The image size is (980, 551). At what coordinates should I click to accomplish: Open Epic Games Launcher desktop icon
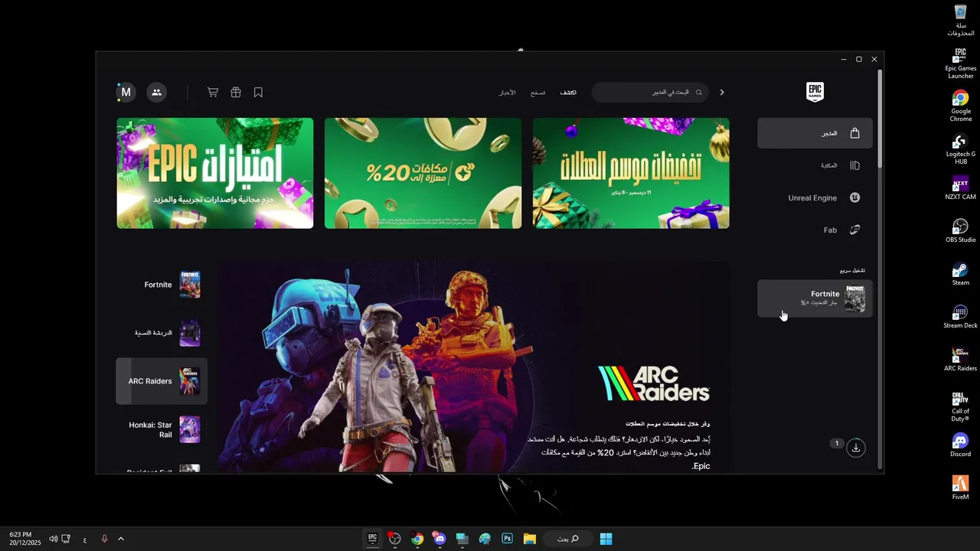(x=960, y=64)
